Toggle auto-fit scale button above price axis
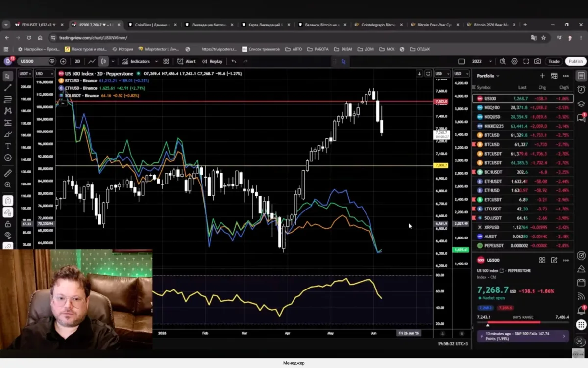 [428, 73]
